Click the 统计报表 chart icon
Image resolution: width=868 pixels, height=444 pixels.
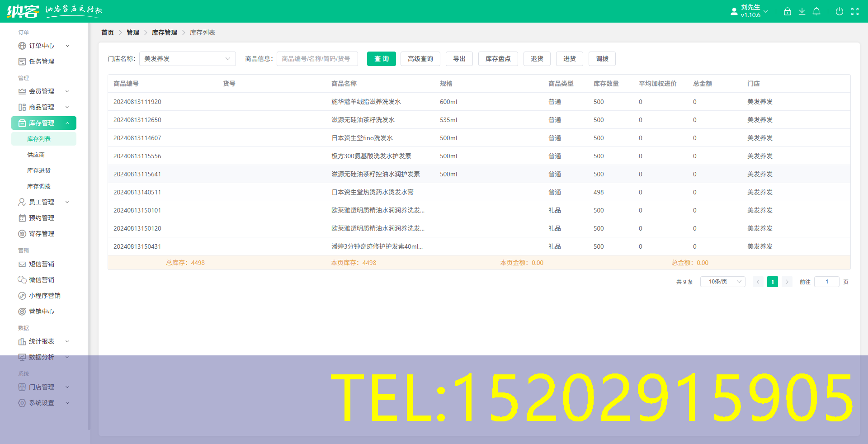click(x=22, y=341)
